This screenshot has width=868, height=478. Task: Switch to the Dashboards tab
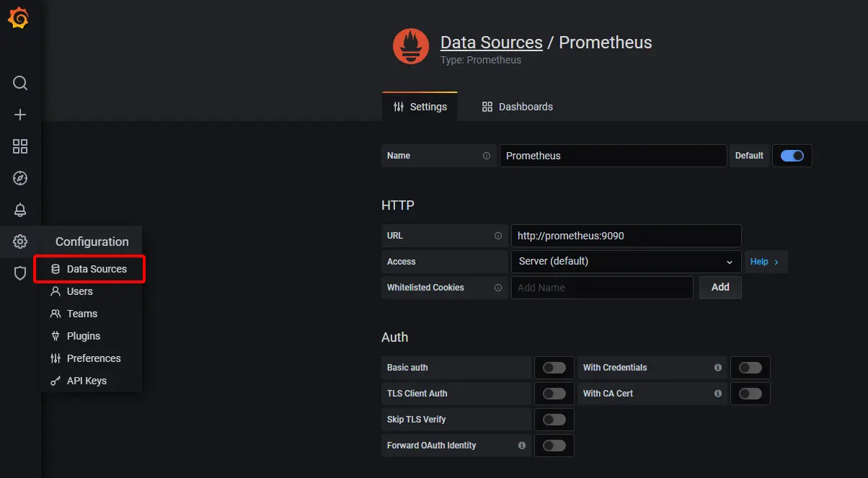[518, 107]
